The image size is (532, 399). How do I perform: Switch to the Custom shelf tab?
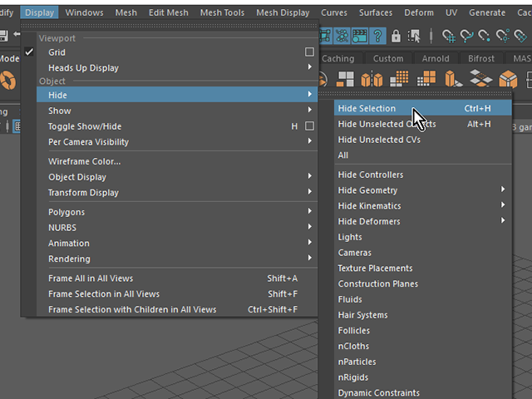388,59
